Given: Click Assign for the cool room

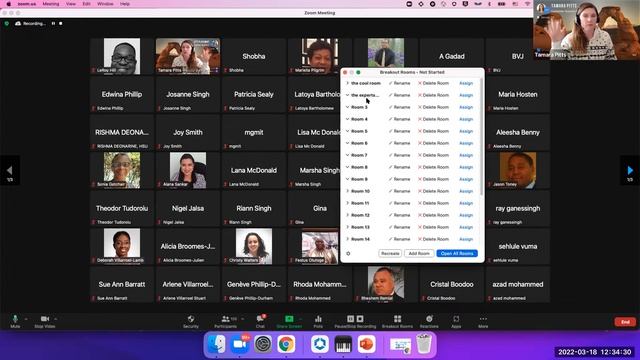Looking at the screenshot, I should tap(466, 83).
